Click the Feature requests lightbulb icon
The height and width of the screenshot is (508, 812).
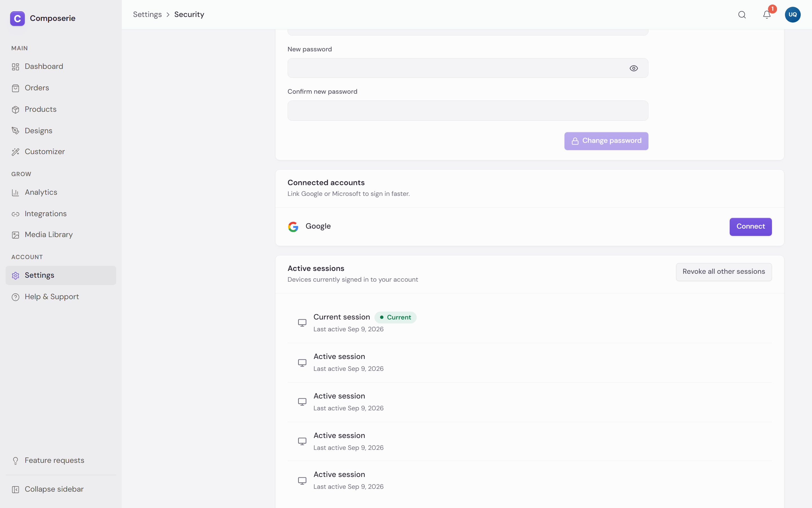click(x=16, y=461)
